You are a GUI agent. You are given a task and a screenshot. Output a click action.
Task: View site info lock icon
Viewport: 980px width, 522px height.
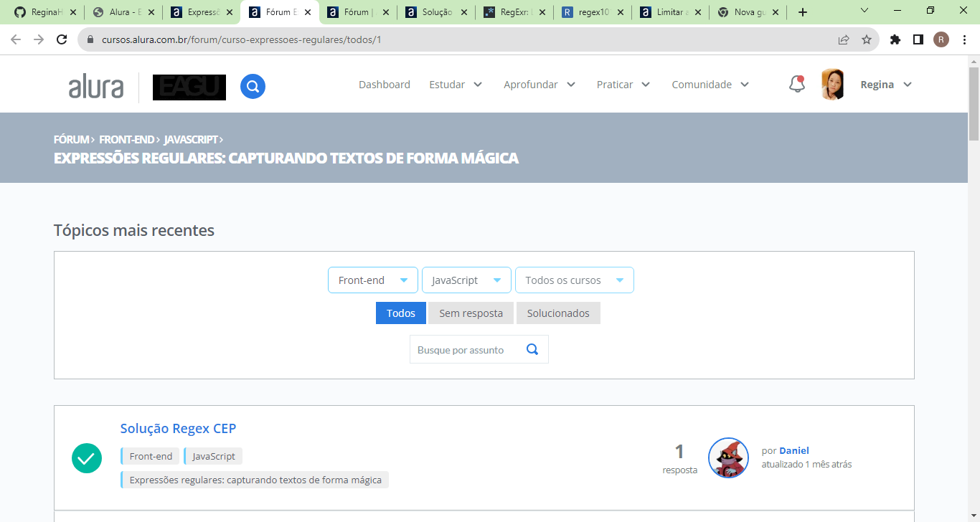click(x=90, y=39)
